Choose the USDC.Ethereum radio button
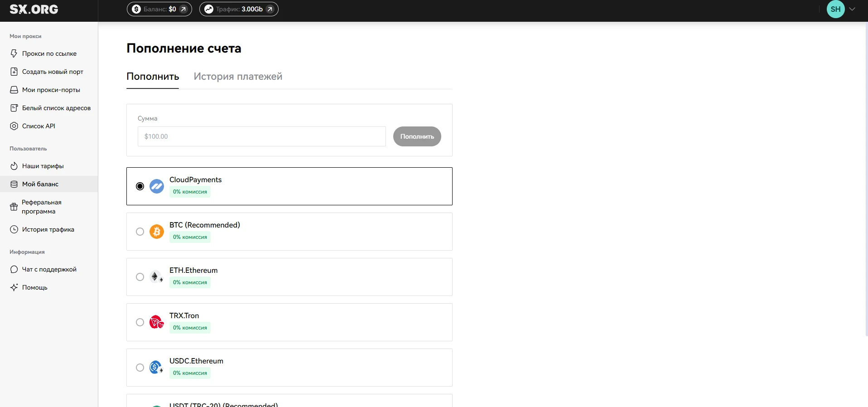Screen dimensions: 868x407 140,368
